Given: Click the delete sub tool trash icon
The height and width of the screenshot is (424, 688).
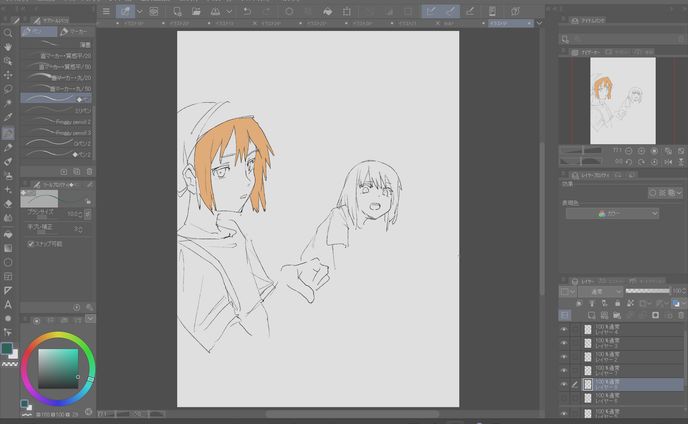Looking at the screenshot, I should [88, 171].
